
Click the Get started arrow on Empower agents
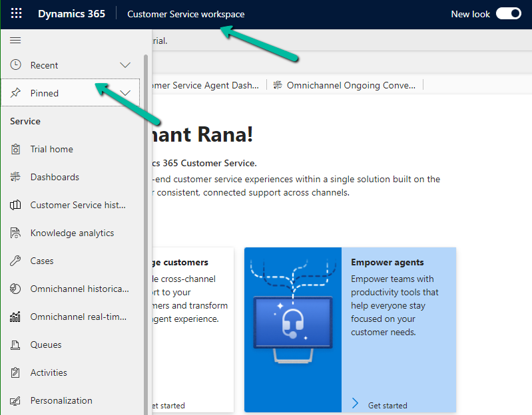[x=356, y=403]
